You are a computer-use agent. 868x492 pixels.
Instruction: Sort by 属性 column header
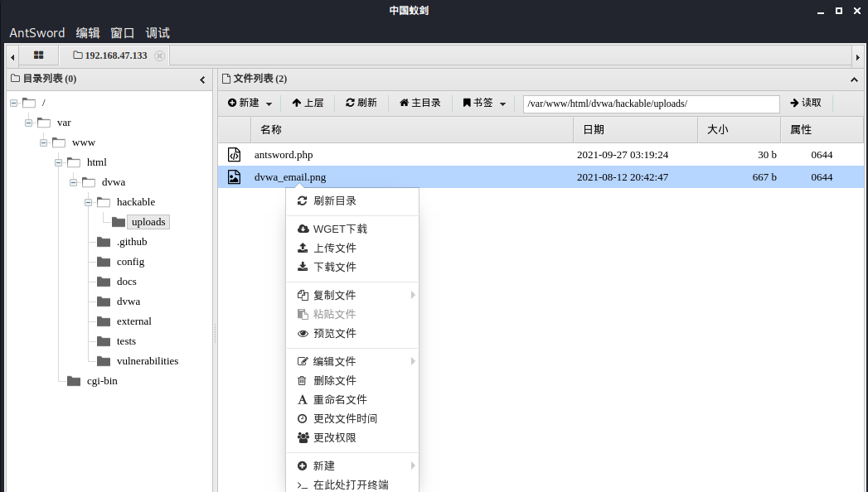click(x=822, y=130)
